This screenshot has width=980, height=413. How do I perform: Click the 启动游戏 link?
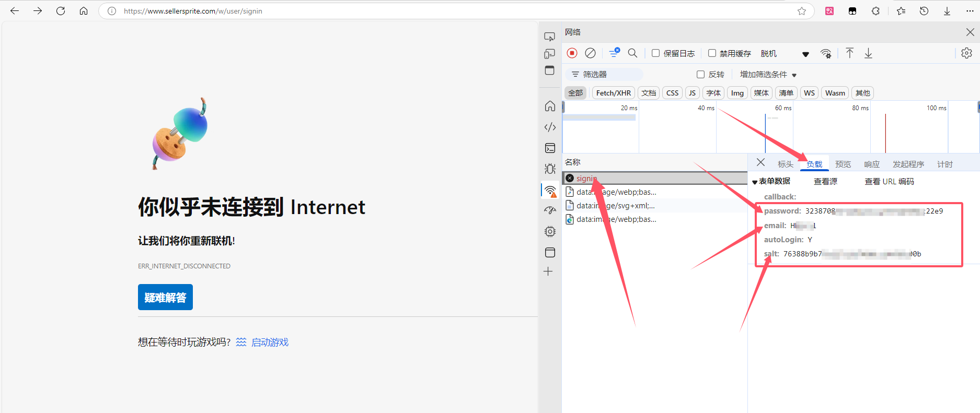(270, 342)
